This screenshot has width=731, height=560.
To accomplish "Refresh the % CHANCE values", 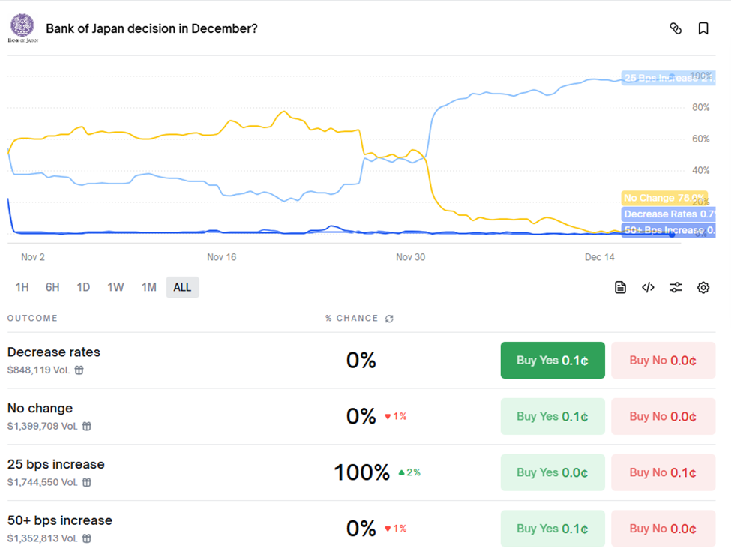I will tap(388, 318).
